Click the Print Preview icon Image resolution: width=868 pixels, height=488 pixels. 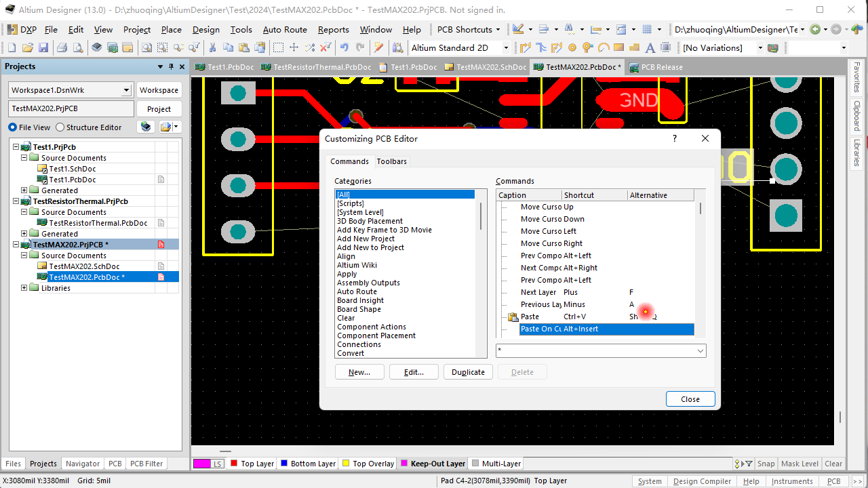click(x=78, y=47)
